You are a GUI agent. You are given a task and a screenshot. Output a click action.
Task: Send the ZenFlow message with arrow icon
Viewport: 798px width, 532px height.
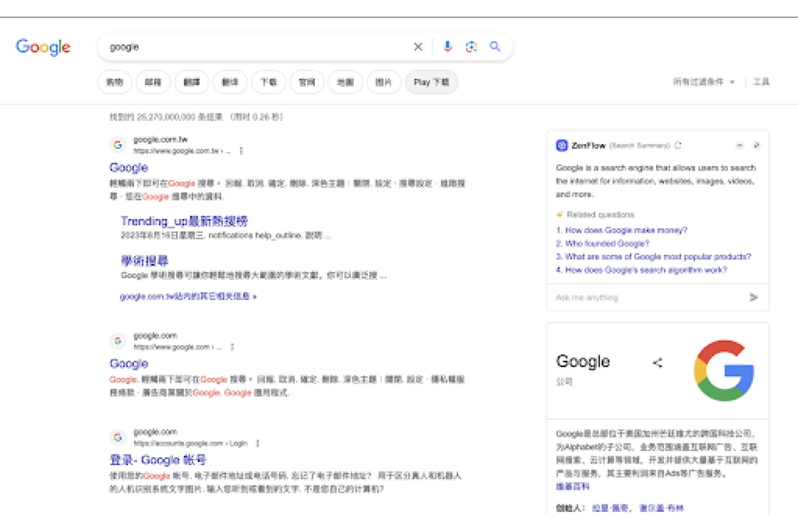(x=753, y=297)
